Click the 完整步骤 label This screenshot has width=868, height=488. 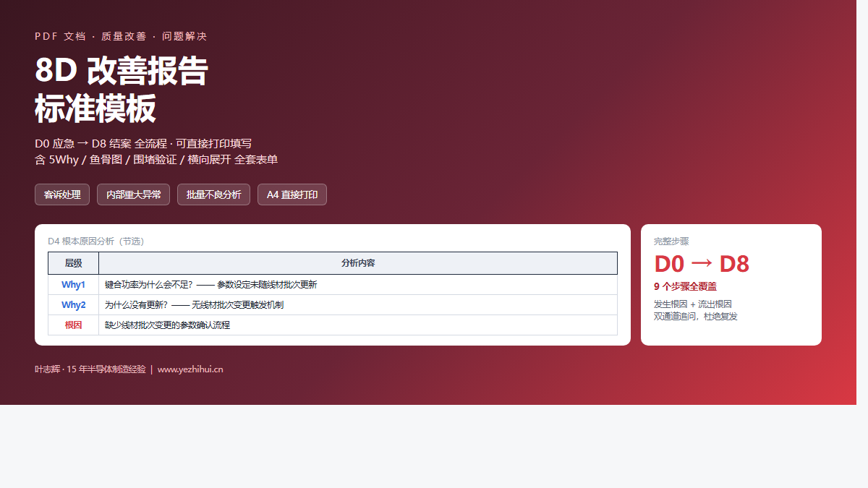(x=671, y=241)
